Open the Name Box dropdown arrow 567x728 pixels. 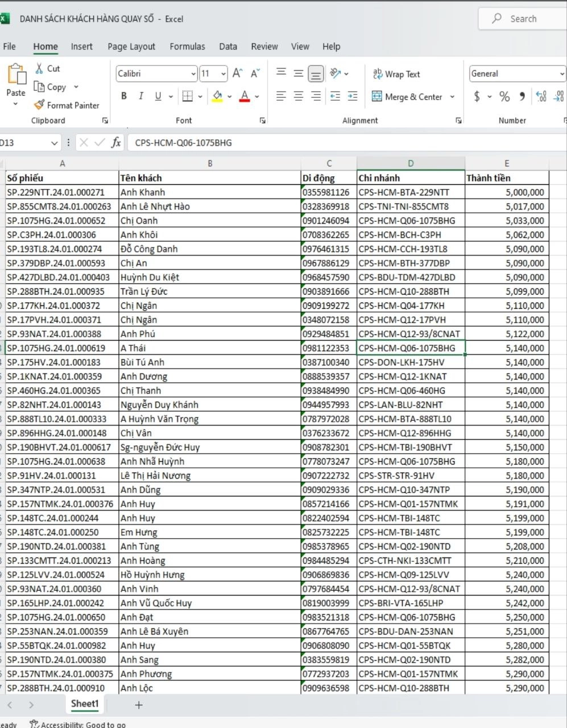[x=55, y=143]
